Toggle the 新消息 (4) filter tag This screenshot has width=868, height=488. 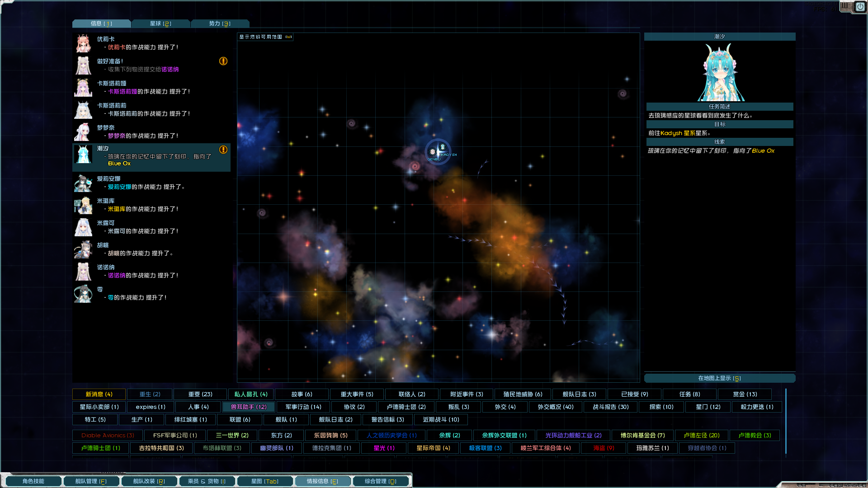point(99,394)
